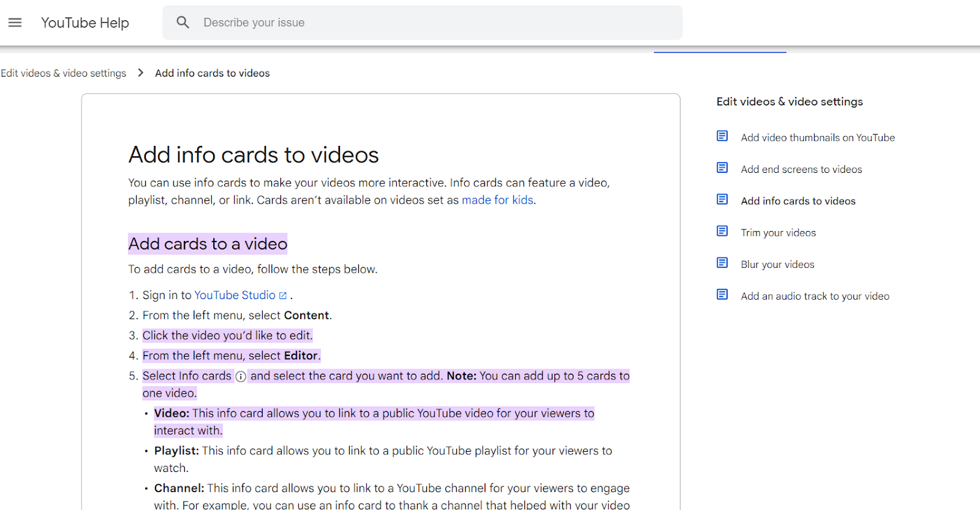Click the Playlist: bullet item text
The height and width of the screenshot is (510, 980).
pos(383,459)
